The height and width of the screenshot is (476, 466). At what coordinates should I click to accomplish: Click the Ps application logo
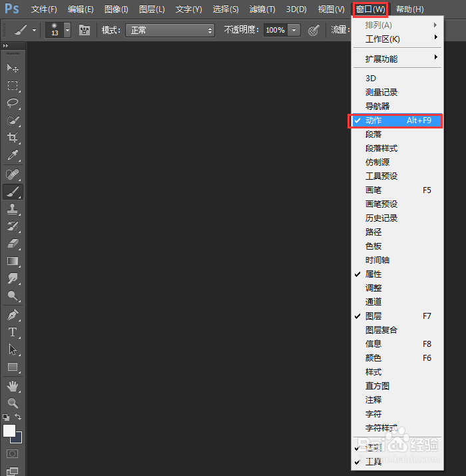[x=12, y=9]
